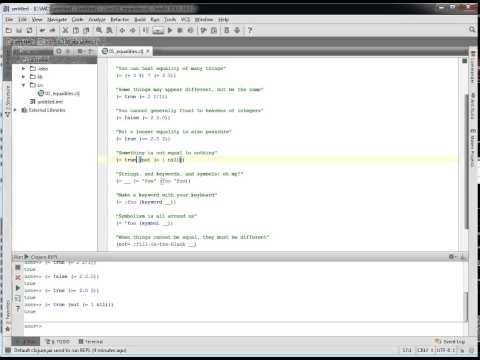The height and width of the screenshot is (360, 480).
Task: Click the REPL history icon below rerun
Action: coord(18,298)
